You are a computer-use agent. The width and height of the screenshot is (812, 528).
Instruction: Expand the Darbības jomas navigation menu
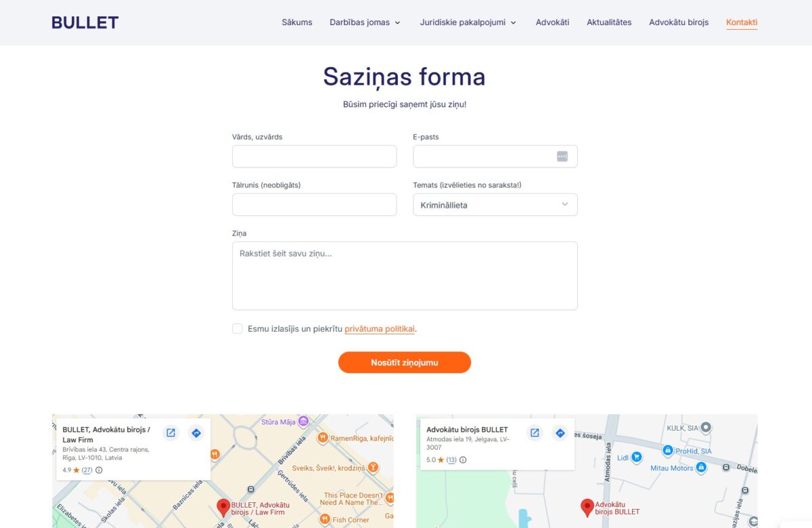click(x=366, y=22)
